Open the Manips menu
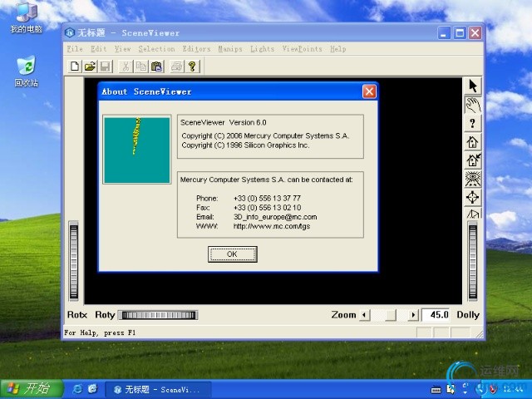This screenshot has width=532, height=399. pos(230,49)
